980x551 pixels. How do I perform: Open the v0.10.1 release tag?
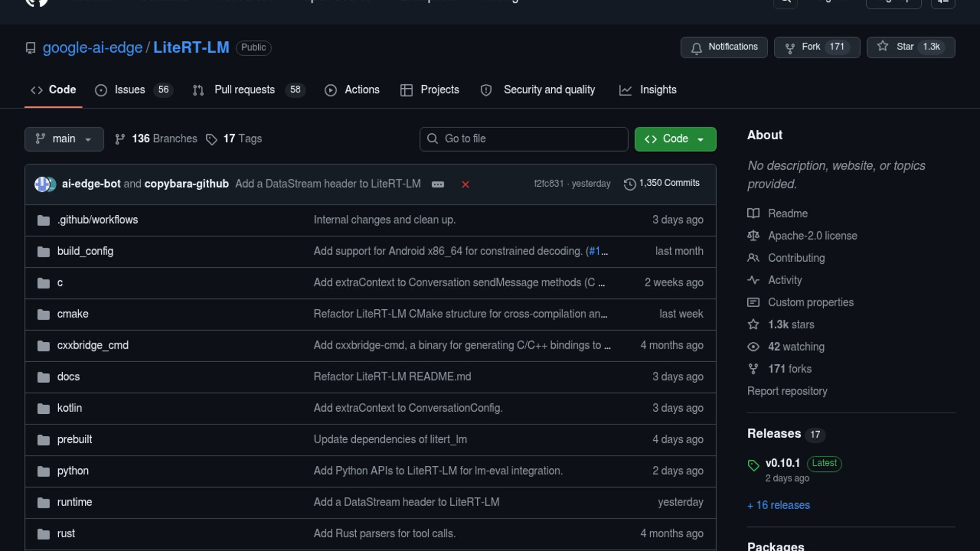point(782,463)
